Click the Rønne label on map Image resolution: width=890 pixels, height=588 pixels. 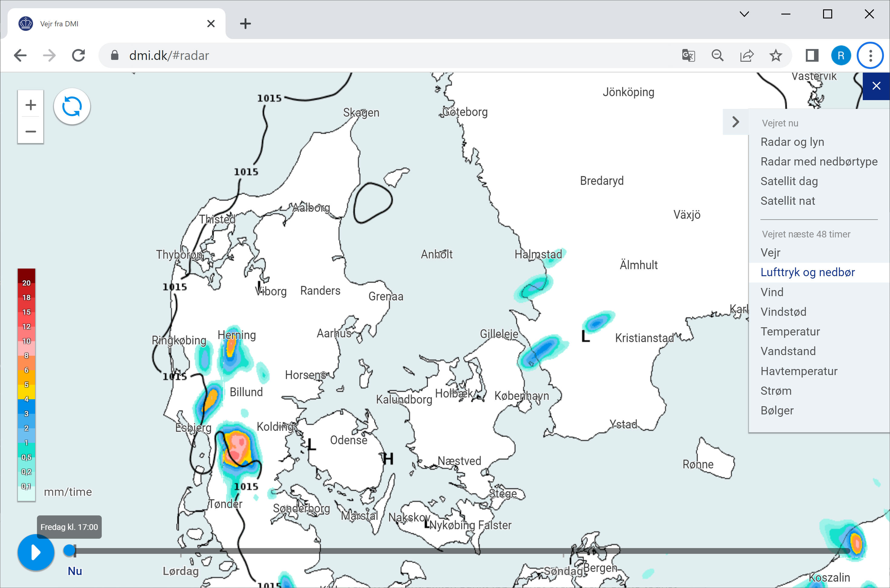(x=698, y=464)
